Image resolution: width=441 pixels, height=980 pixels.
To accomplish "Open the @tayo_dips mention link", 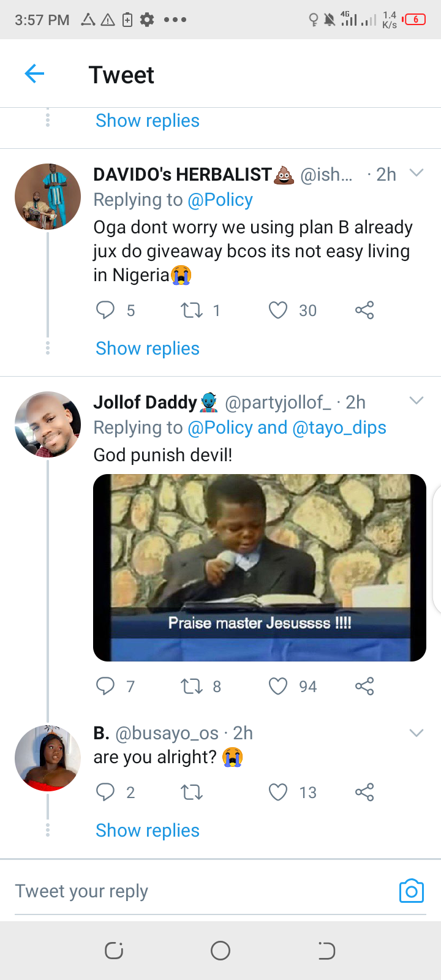I will click(339, 428).
